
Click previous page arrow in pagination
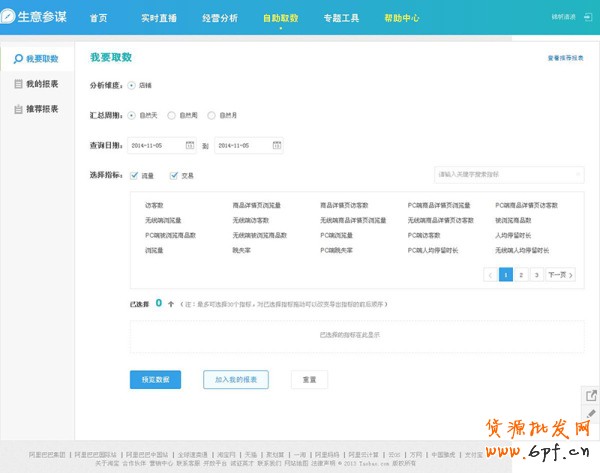pyautogui.click(x=490, y=274)
